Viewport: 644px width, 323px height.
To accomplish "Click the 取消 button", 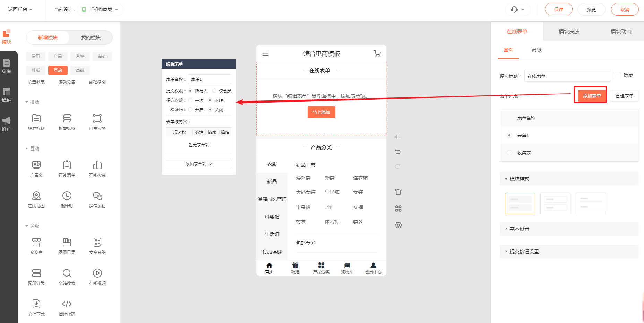I will 625,9.
